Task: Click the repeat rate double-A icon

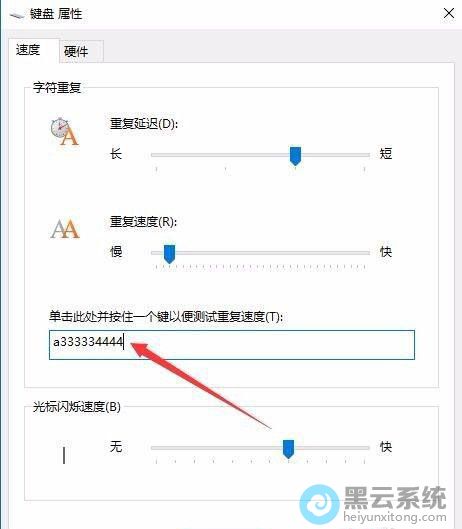Action: pos(65,229)
